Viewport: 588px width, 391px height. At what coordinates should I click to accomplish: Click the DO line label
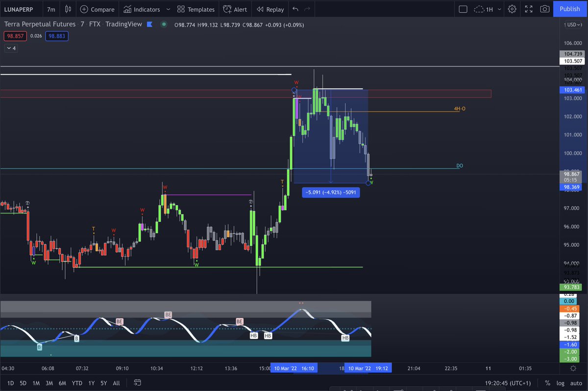(x=460, y=166)
